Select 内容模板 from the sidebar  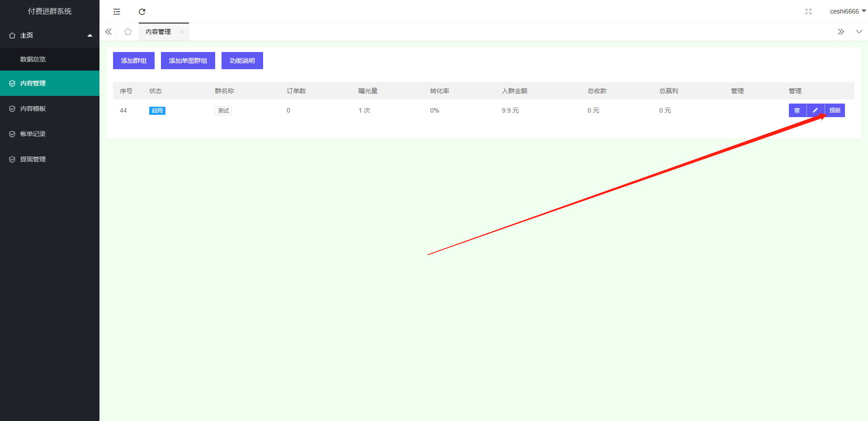tap(33, 109)
